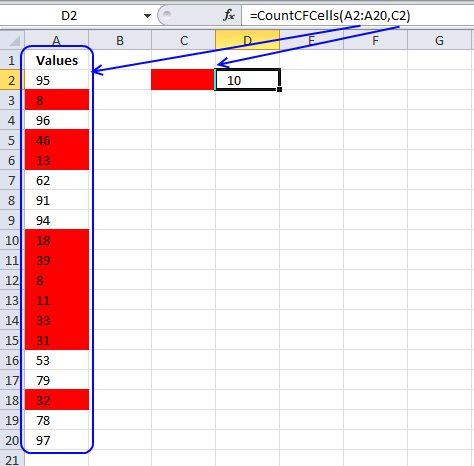Select column G header
Viewport: 474px width, 466px height.
440,40
